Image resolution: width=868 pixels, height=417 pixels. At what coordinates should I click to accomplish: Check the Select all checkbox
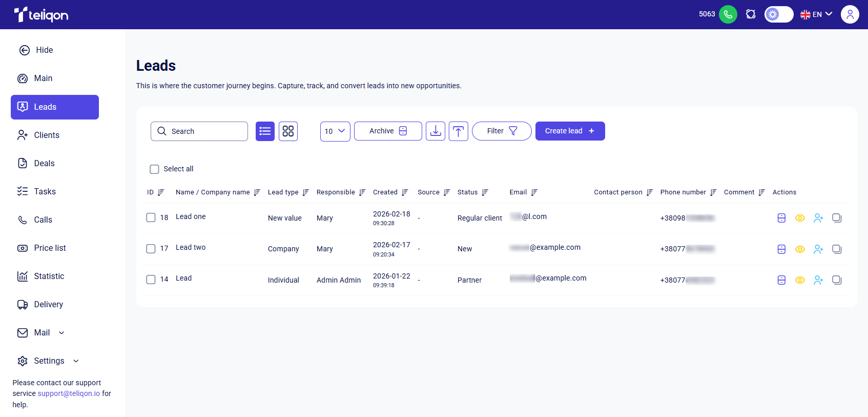(x=154, y=169)
